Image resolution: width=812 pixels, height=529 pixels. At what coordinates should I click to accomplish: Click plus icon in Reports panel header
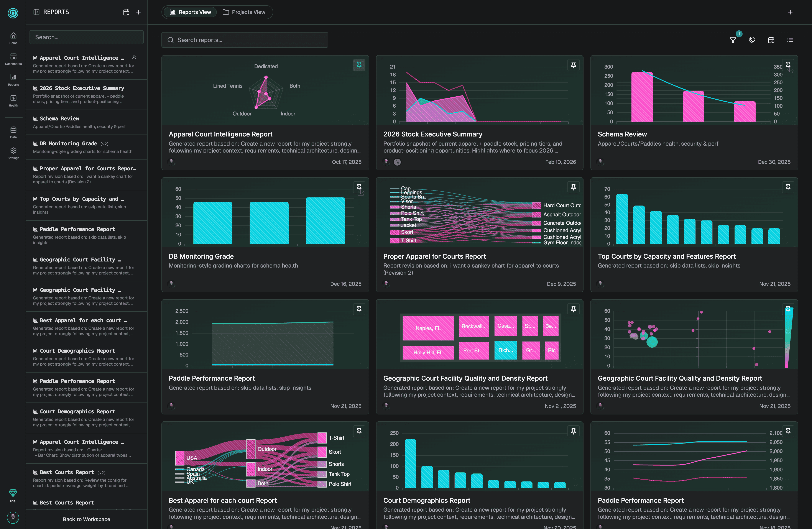pyautogui.click(x=138, y=12)
